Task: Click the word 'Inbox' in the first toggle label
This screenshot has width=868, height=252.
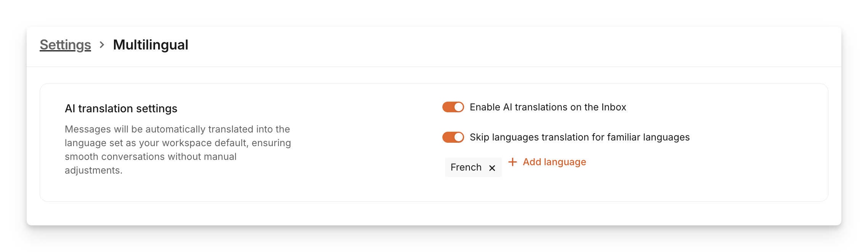Action: click(613, 107)
